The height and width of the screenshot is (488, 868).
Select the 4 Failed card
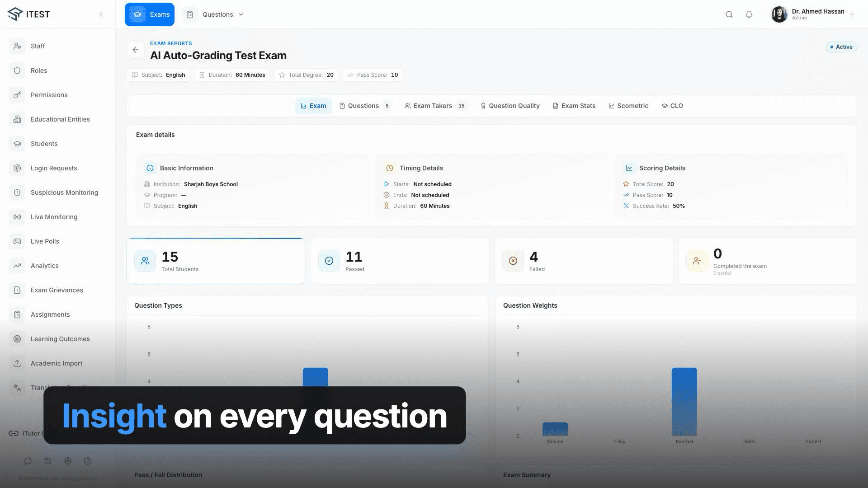pos(584,261)
